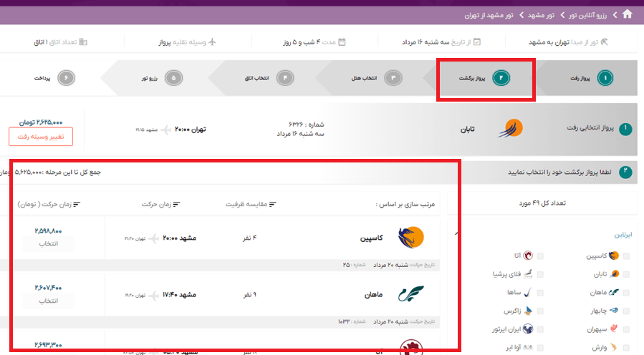This screenshot has width=644, height=355.
Task: Click the Mahan airline logo in results
Action: click(x=411, y=294)
